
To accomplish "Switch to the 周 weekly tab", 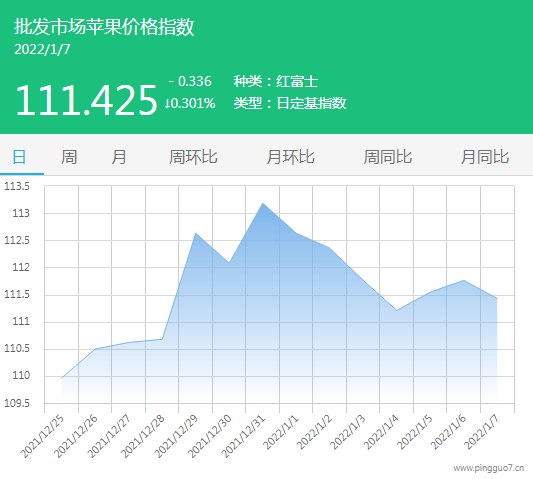I will coord(69,157).
